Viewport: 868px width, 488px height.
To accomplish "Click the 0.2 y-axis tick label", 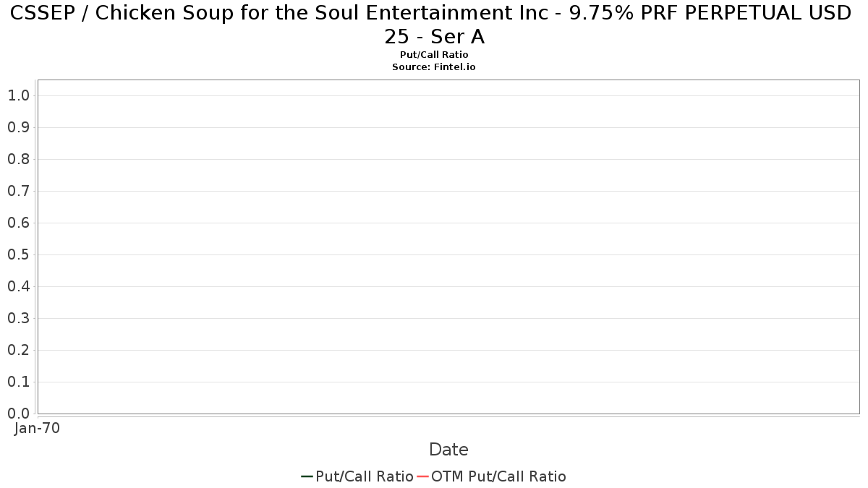I will (18, 350).
